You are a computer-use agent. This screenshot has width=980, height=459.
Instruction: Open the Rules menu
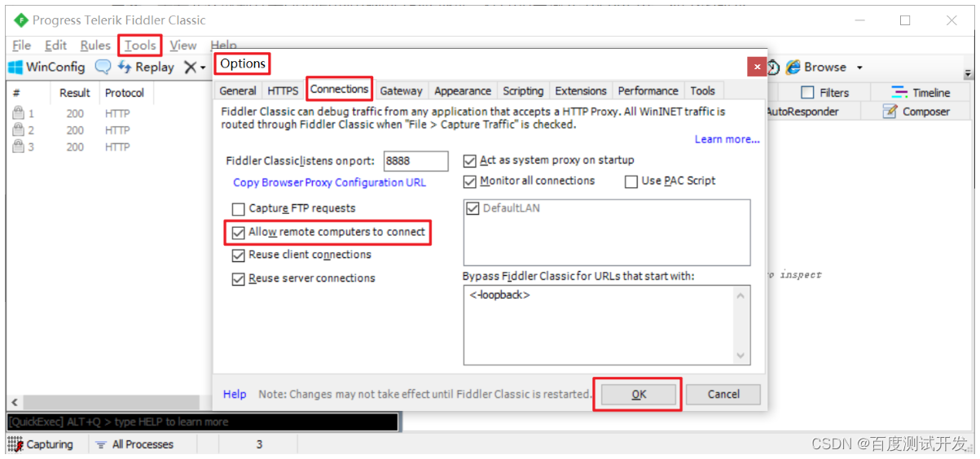95,46
